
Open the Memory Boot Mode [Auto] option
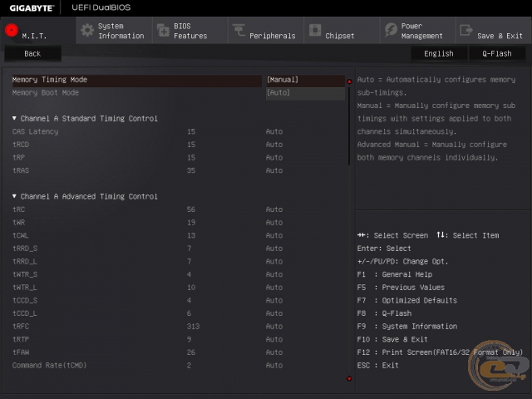point(278,93)
